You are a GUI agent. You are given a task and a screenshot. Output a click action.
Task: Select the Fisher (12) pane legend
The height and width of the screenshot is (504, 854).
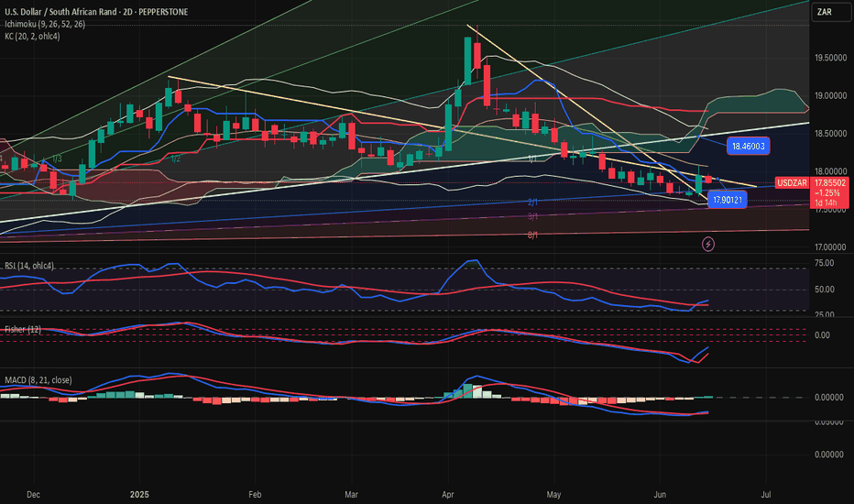(23, 329)
